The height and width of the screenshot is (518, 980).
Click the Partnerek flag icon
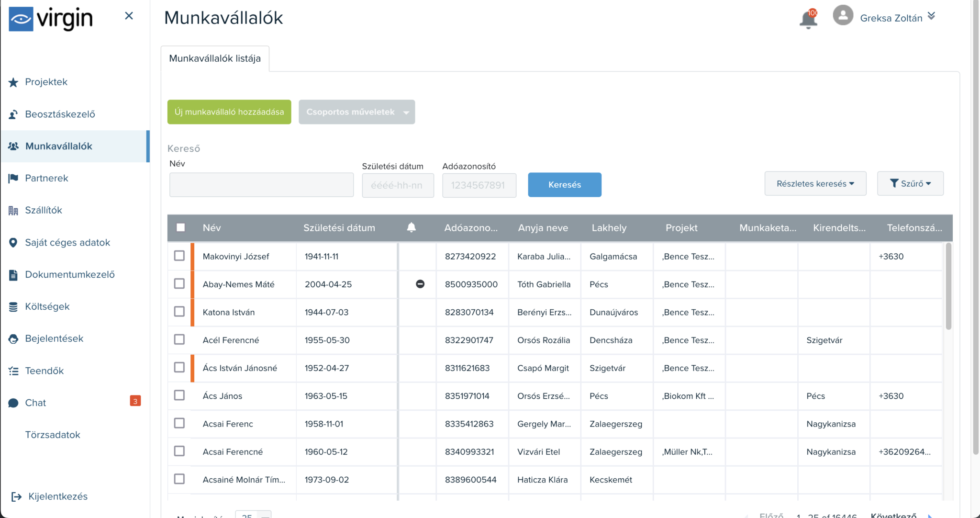point(13,179)
